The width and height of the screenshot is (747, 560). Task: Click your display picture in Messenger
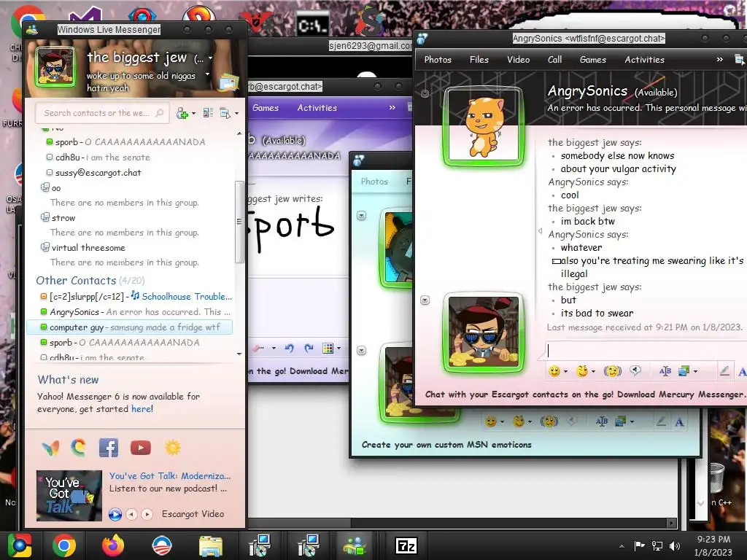point(56,66)
